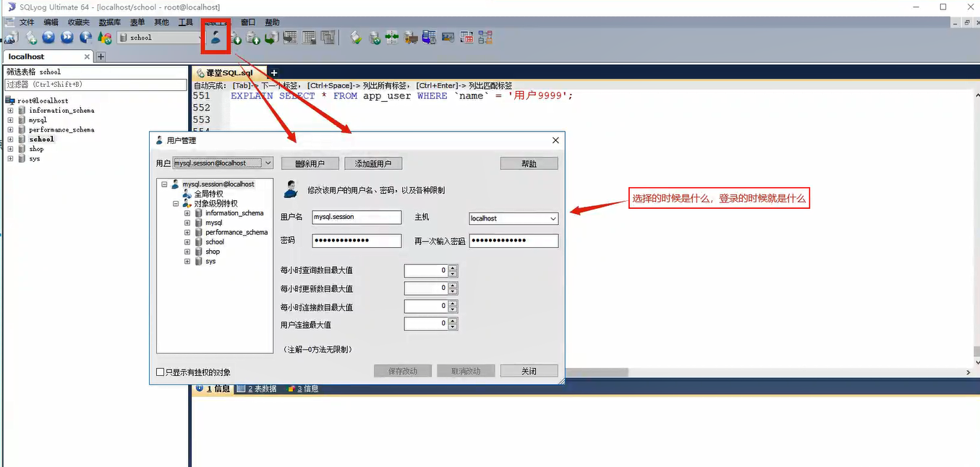Image resolution: width=980 pixels, height=467 pixels.
Task: Switch to the 2 表数据 result tab
Action: [x=257, y=389]
